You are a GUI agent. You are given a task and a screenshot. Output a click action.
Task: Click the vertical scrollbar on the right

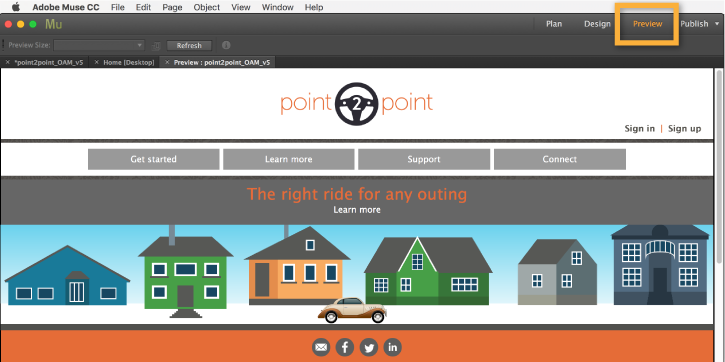pyautogui.click(x=719, y=215)
